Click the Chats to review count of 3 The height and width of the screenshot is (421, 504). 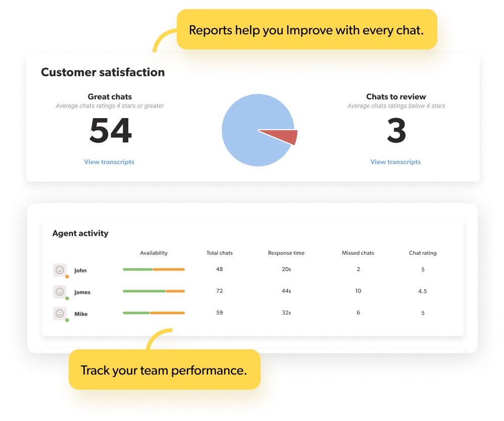(396, 130)
